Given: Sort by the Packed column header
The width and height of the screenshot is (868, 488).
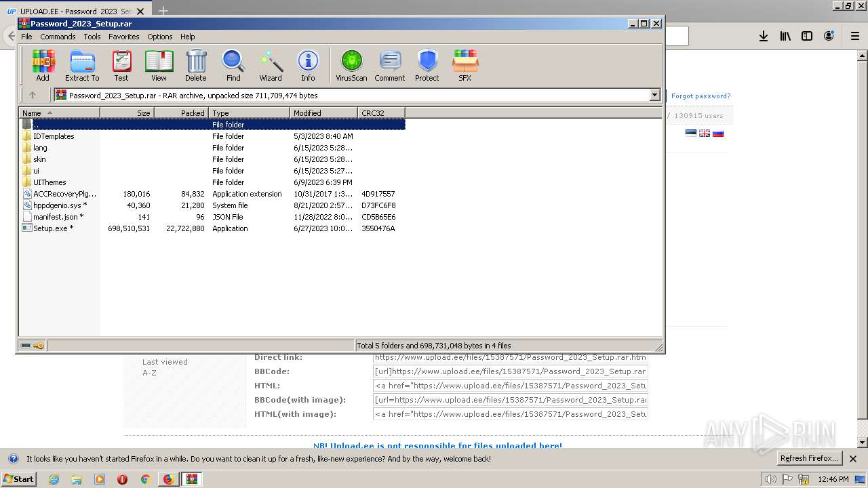Looking at the screenshot, I should (182, 113).
